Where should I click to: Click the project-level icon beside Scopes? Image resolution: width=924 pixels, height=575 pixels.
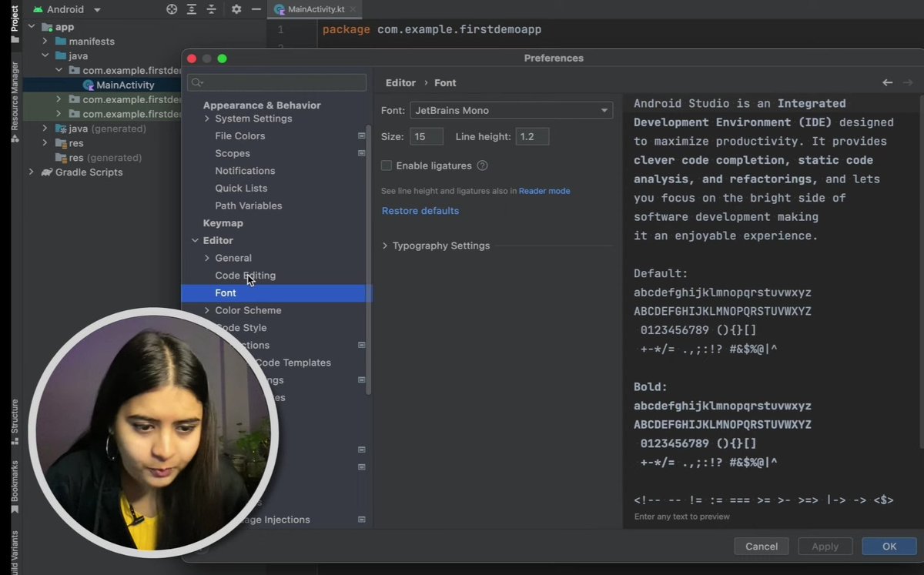[362, 153]
